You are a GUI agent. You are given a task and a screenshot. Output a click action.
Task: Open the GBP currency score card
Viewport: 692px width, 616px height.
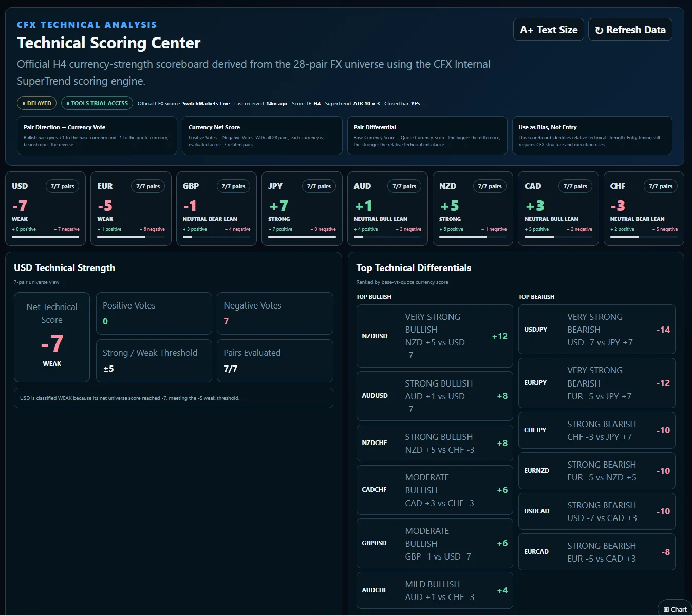(216, 208)
